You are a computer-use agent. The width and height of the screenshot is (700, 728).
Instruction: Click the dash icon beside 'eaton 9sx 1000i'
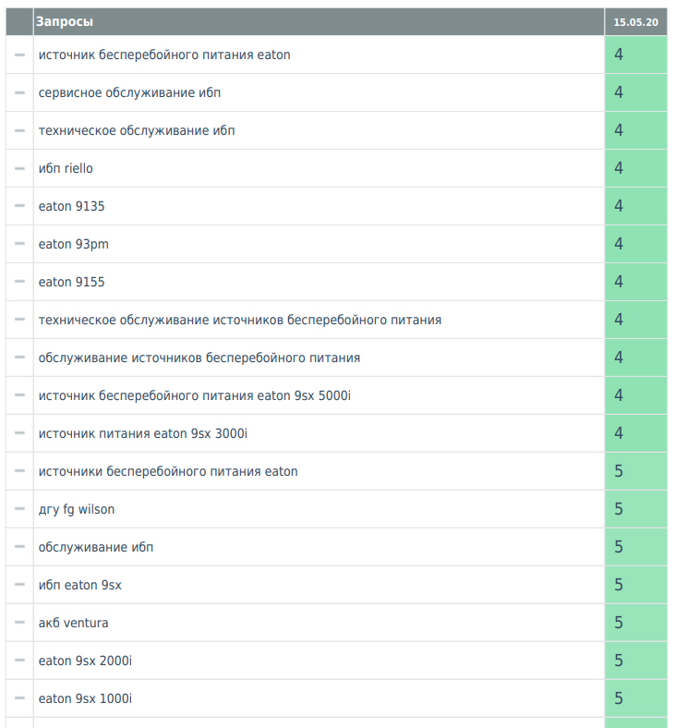[x=19, y=698]
